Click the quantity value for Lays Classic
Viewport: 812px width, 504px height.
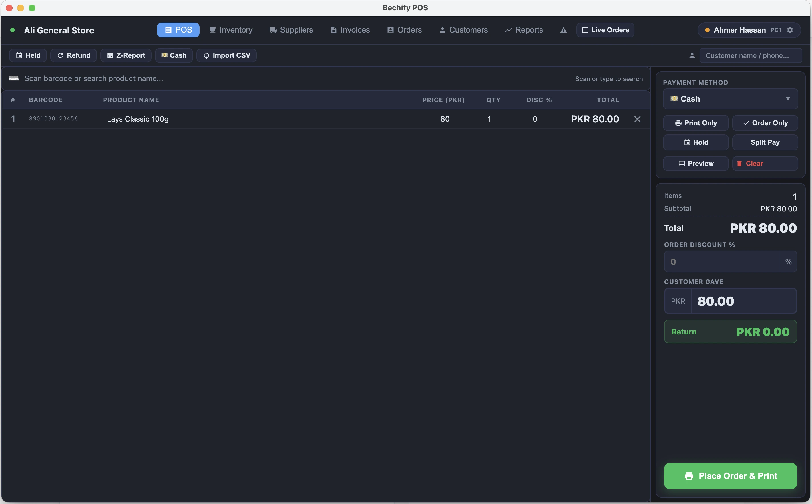point(489,119)
